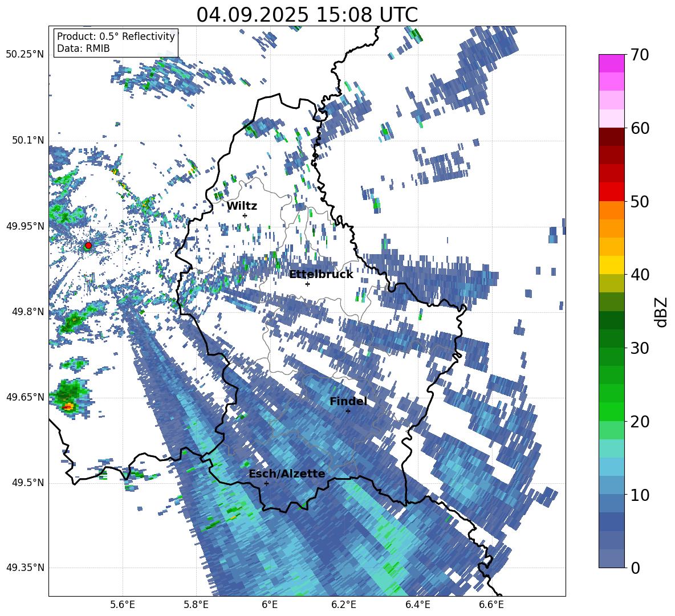Click the 50 value on the colorbar
The height and width of the screenshot is (616, 675).
tap(640, 202)
